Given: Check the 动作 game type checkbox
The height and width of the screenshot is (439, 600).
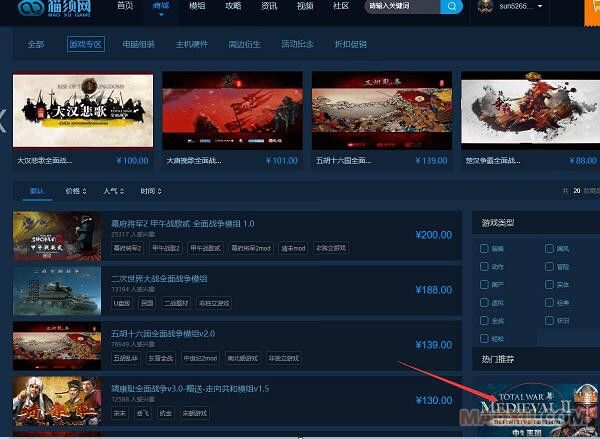Looking at the screenshot, I should [x=485, y=267].
